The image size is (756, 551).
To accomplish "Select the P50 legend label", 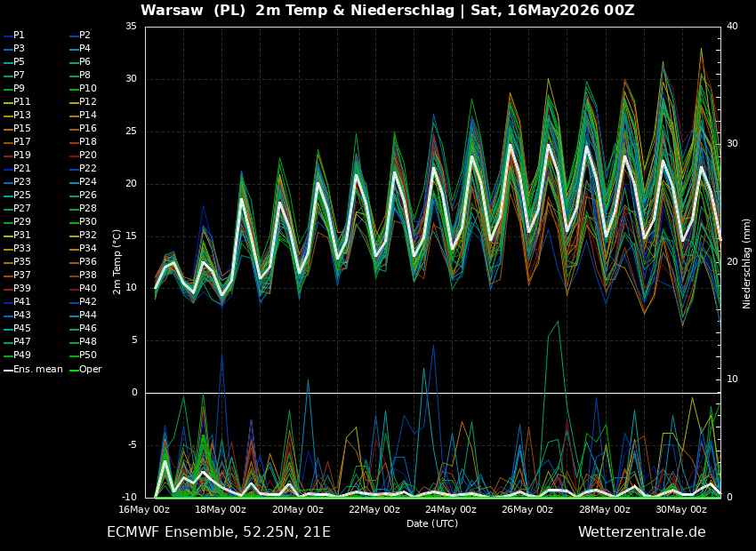I will [x=88, y=355].
